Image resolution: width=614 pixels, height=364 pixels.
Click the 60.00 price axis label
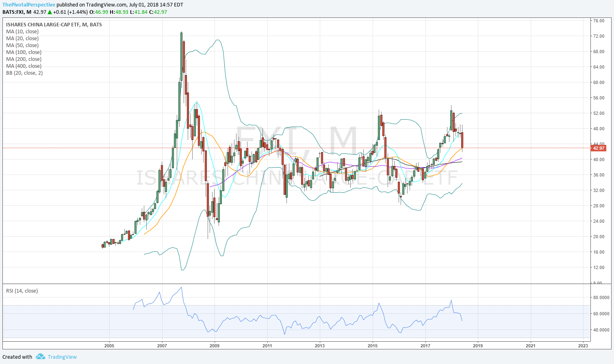598,82
